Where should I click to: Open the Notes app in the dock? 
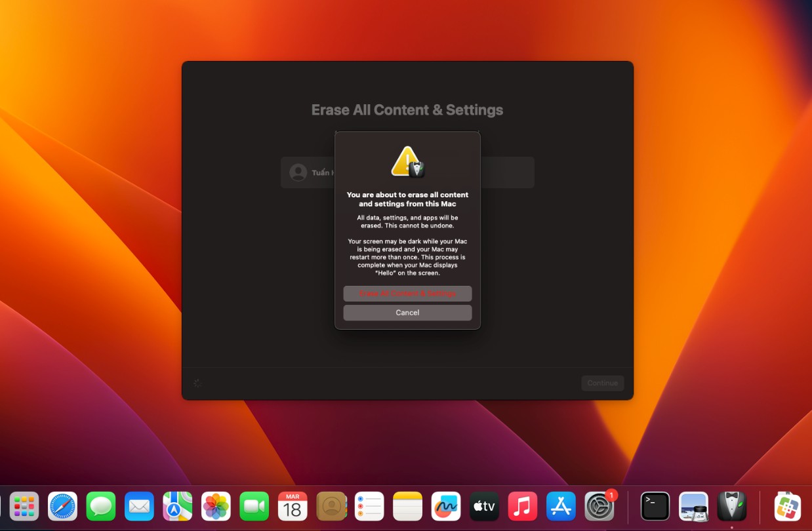[408, 506]
